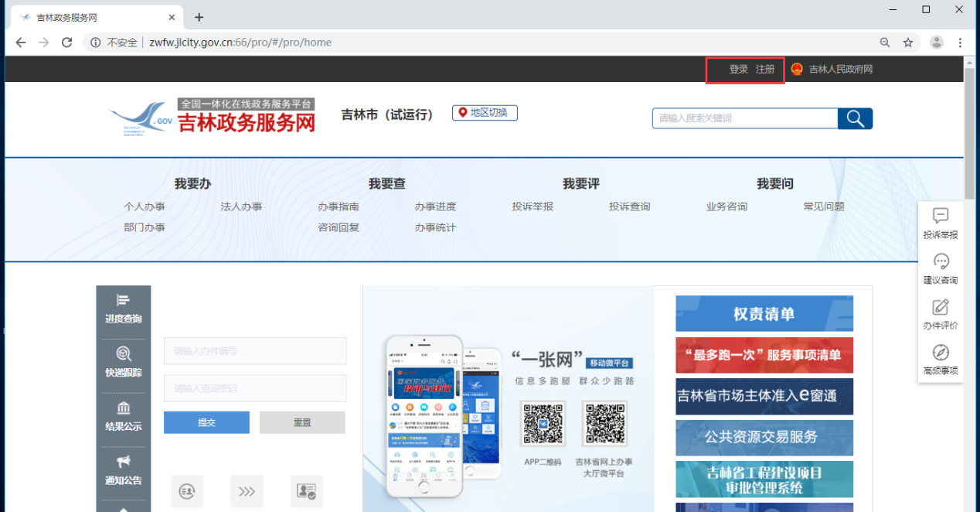Click the ID card verification icon
This screenshot has width=980, height=512.
pyautogui.click(x=306, y=491)
